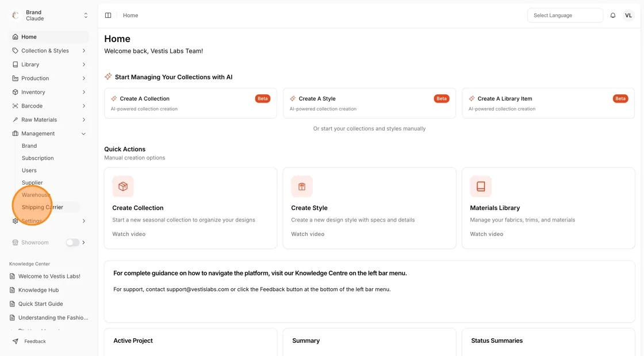
Task: Click the Create Collection box icon
Action: (x=123, y=186)
